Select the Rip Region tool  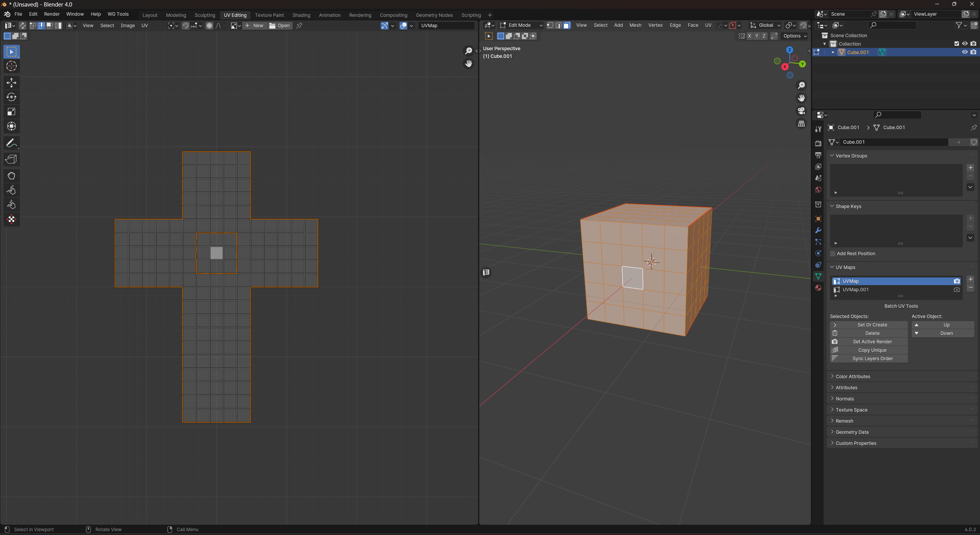(x=12, y=159)
